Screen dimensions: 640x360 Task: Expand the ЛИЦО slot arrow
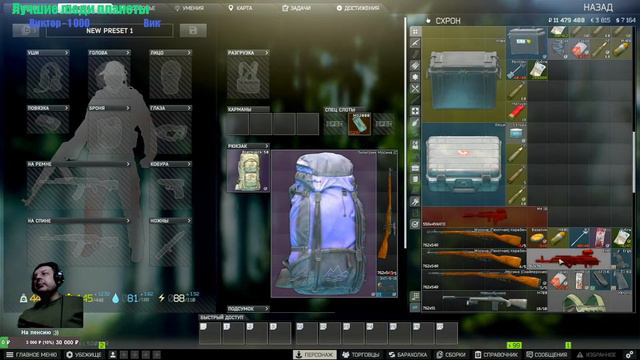tap(189, 53)
